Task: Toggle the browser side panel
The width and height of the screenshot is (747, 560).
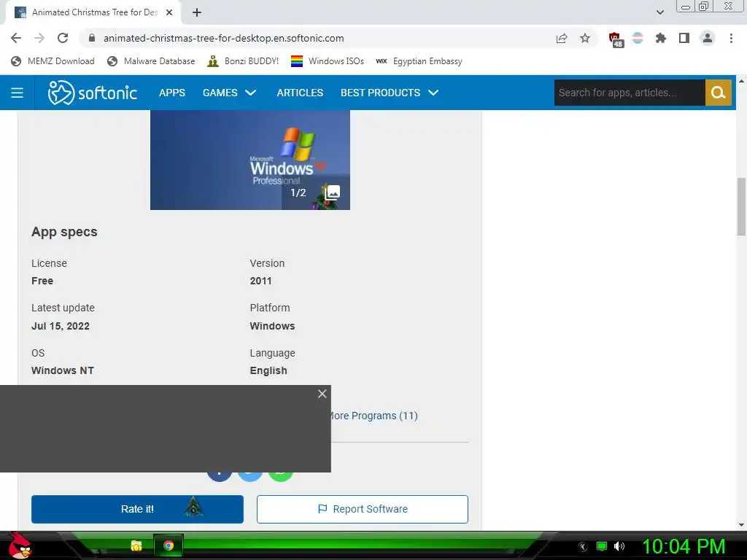Action: pos(684,38)
